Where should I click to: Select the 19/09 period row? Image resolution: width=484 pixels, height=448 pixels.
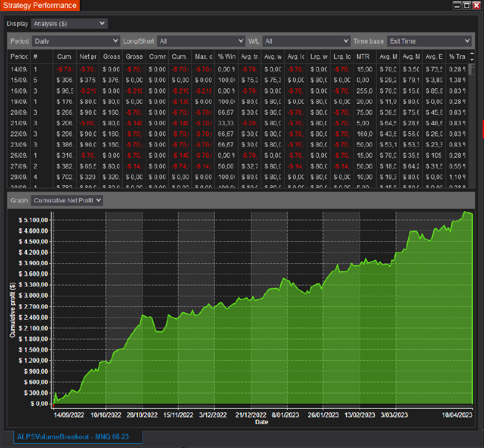[237, 102]
